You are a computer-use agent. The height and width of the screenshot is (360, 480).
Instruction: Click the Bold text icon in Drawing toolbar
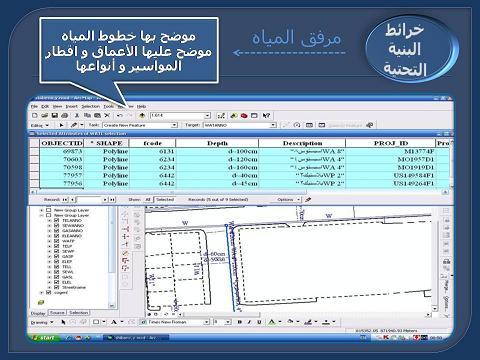pyautogui.click(x=239, y=322)
